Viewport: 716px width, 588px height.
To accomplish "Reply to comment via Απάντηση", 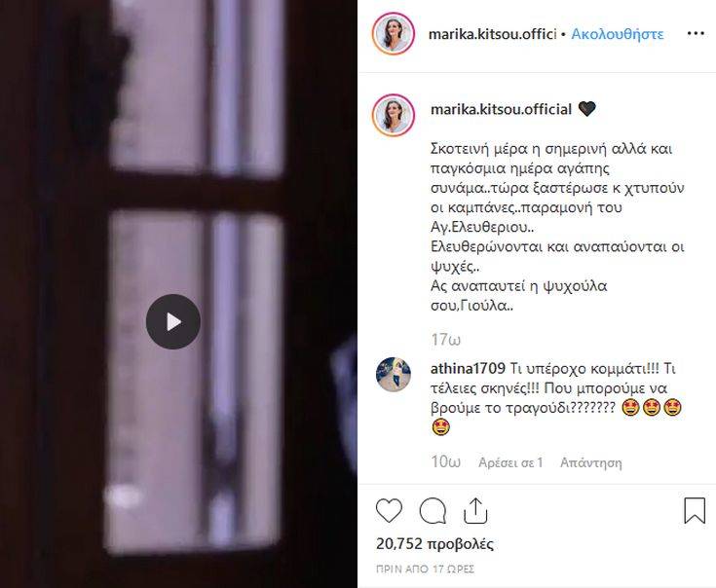I will pyautogui.click(x=591, y=462).
